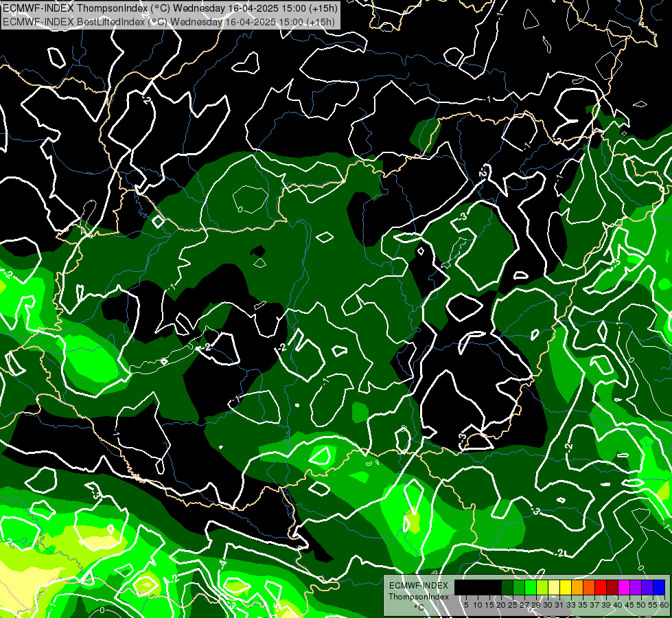This screenshot has height=618, width=672.
Task: Click legend scale tick label 29
Action: coord(536,605)
